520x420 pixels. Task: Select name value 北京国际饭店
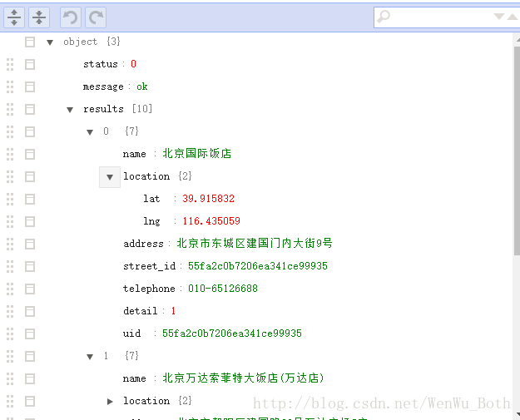pos(196,154)
